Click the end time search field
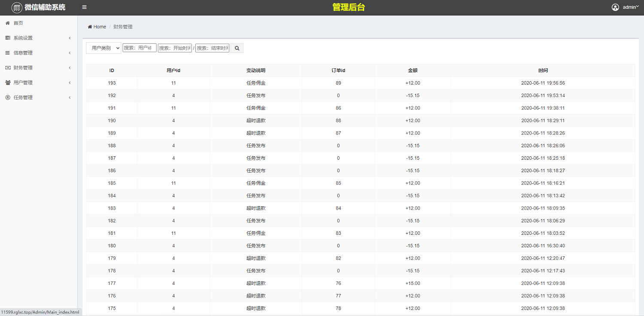This screenshot has width=644, height=316. (x=212, y=48)
